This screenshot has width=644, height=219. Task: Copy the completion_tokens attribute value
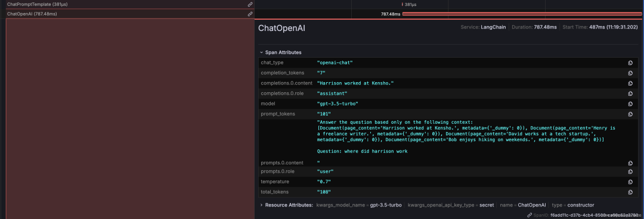pos(630,73)
